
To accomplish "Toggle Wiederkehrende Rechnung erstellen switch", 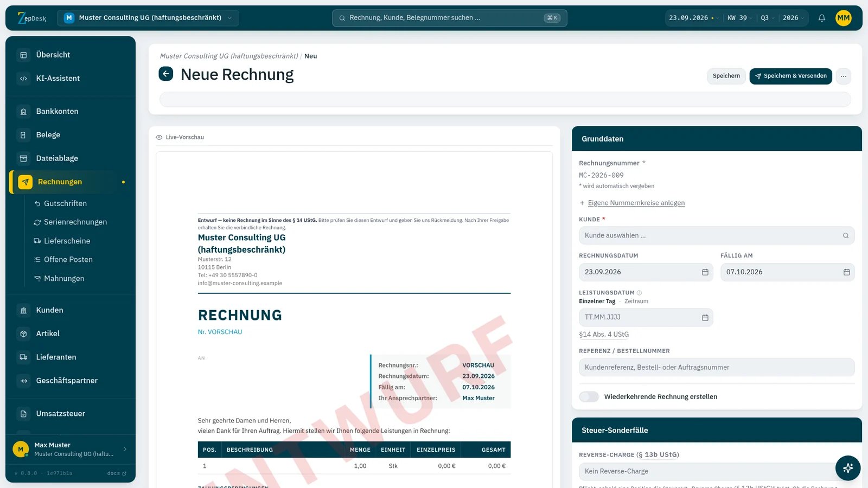I will 589,397.
